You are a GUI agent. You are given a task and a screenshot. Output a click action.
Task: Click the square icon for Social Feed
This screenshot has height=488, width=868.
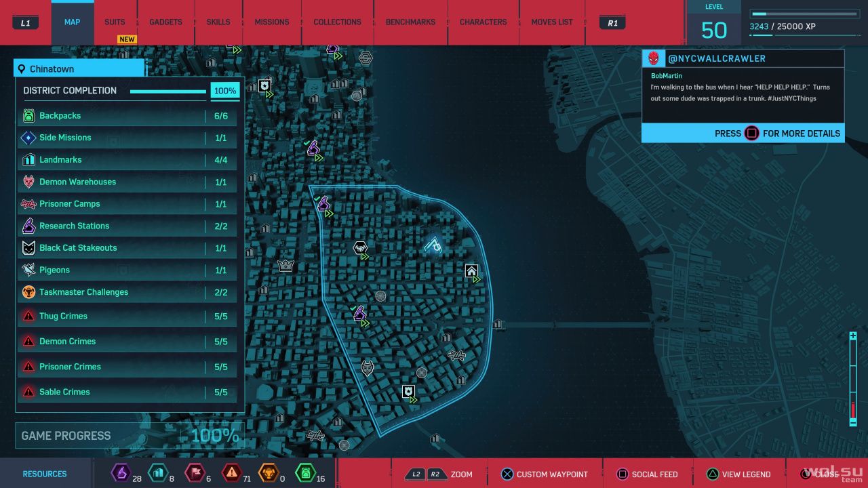point(622,474)
